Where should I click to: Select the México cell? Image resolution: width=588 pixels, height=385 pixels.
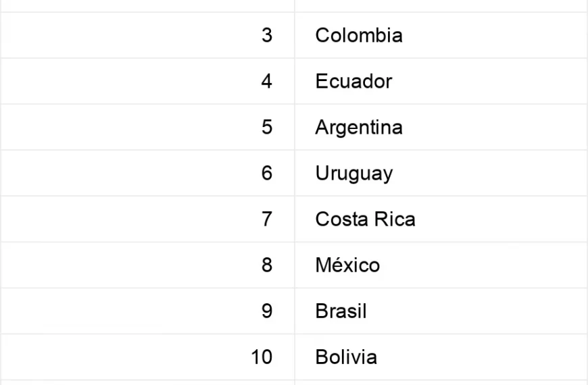[x=441, y=265]
